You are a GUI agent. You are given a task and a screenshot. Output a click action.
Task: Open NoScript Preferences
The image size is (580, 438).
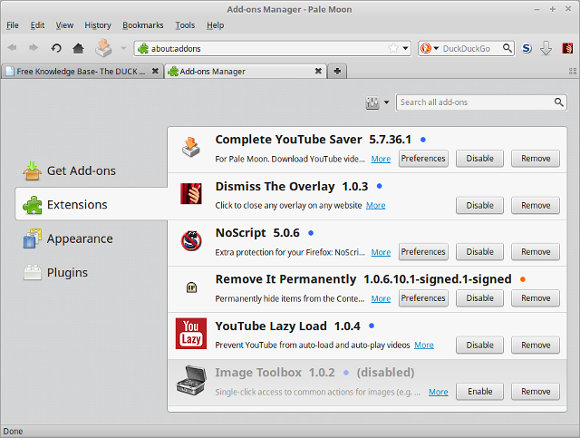click(x=424, y=252)
